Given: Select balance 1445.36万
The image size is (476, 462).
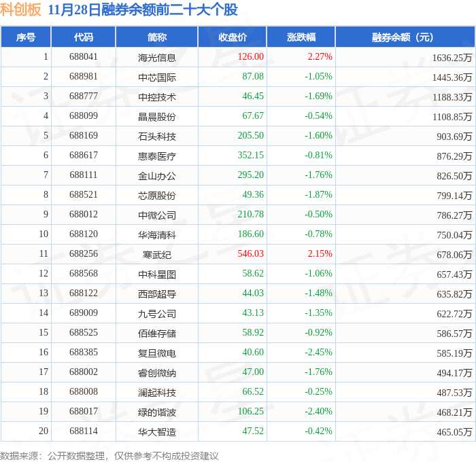Looking at the screenshot, I should coord(452,77).
